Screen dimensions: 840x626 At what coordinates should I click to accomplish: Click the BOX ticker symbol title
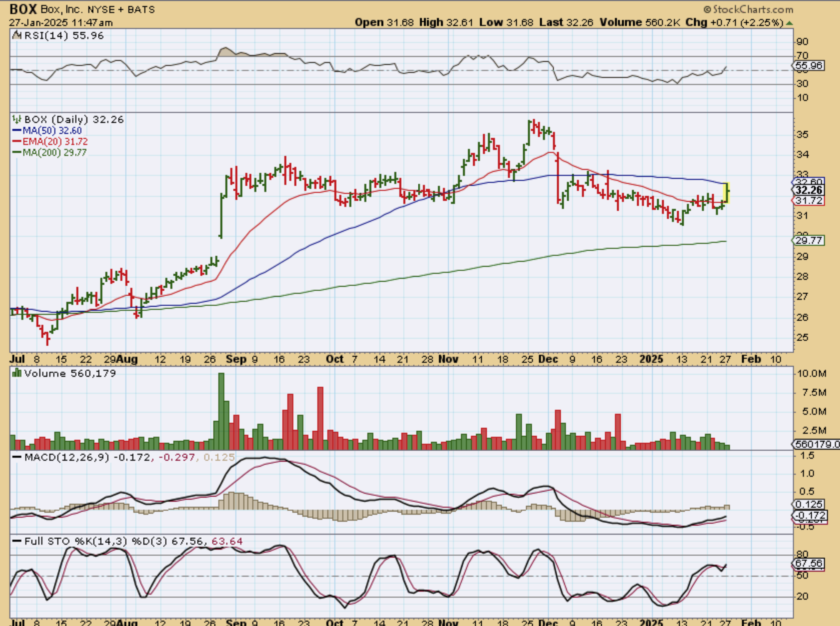point(23,9)
